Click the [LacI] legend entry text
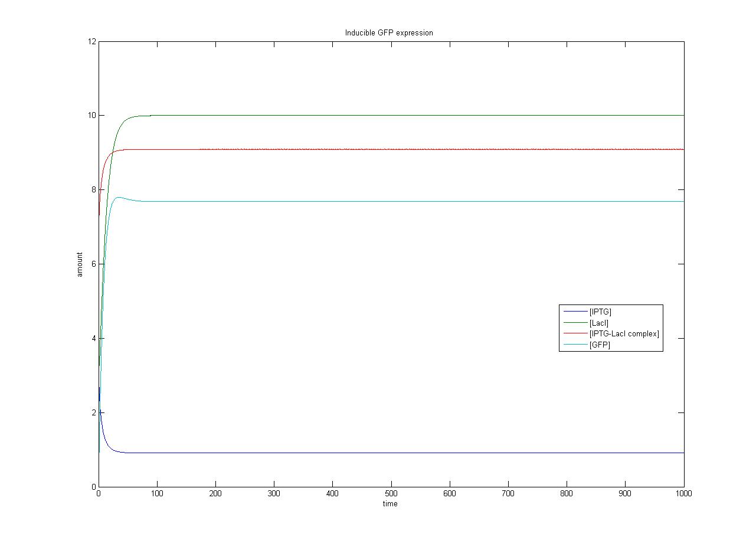This screenshot has height=547, width=756. click(x=598, y=323)
